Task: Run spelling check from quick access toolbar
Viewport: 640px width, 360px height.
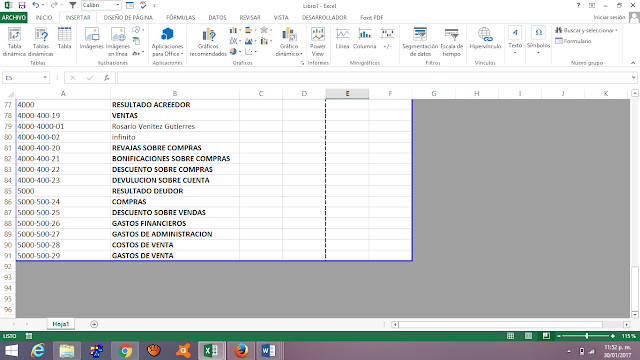Action: 143,5
